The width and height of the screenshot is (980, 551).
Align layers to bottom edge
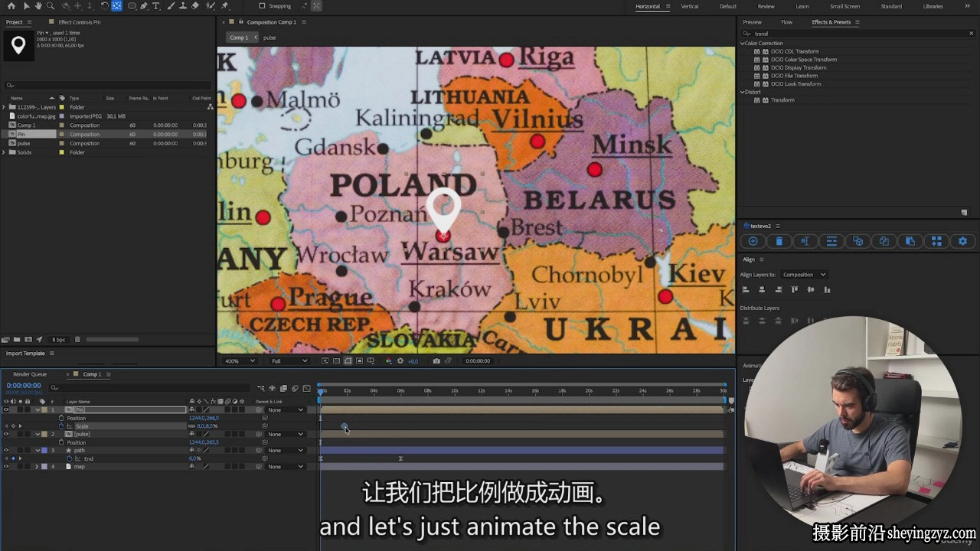point(827,290)
